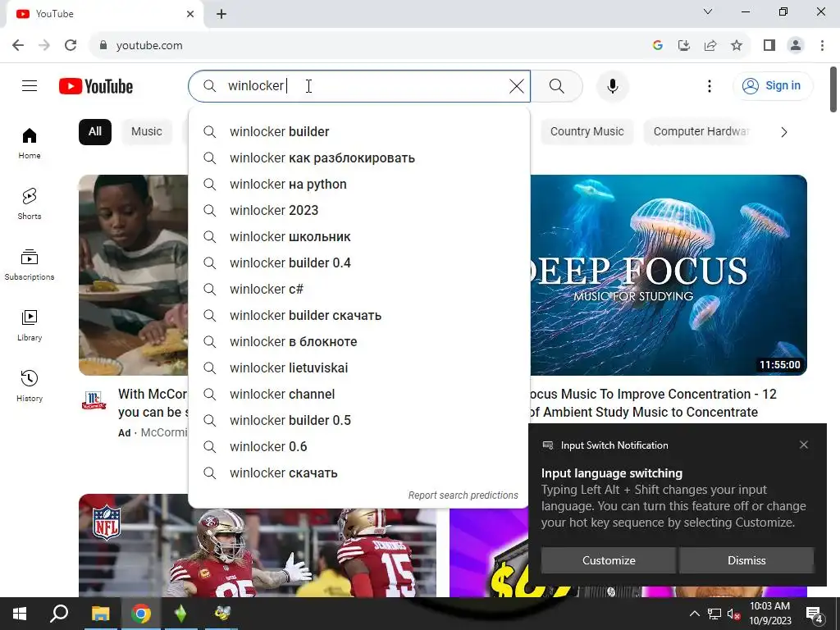Image resolution: width=840 pixels, height=630 pixels.
Task: Choose suggestion "winlocker как разблокировать"
Action: pos(359,158)
